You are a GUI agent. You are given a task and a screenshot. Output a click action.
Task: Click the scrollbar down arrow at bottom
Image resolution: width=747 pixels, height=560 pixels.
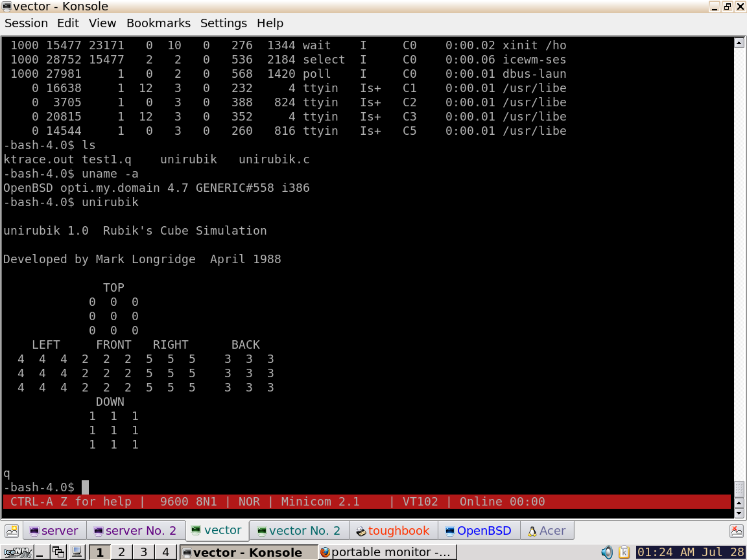pyautogui.click(x=739, y=513)
